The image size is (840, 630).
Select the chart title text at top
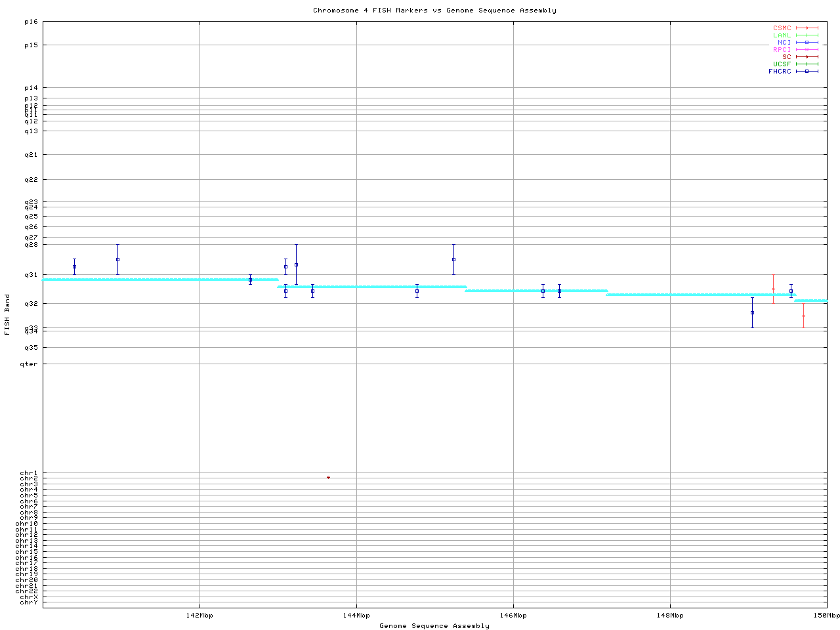434,10
